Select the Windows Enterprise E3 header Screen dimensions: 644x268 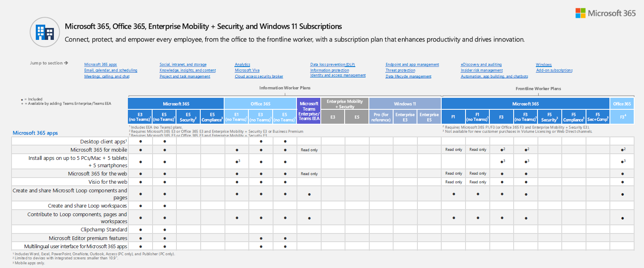click(x=405, y=117)
